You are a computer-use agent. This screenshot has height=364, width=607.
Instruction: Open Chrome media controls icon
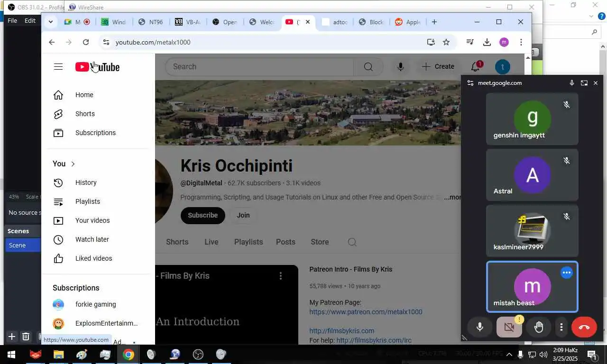[x=470, y=42]
